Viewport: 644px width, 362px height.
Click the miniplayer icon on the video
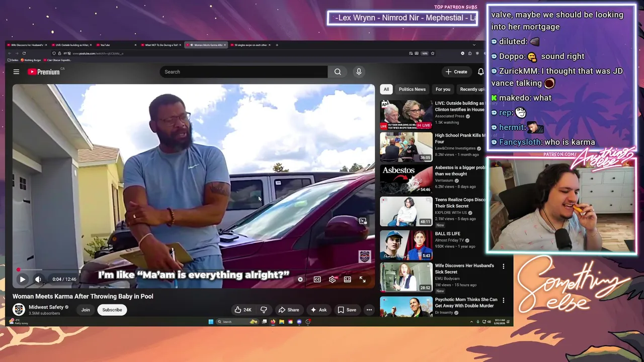click(363, 221)
